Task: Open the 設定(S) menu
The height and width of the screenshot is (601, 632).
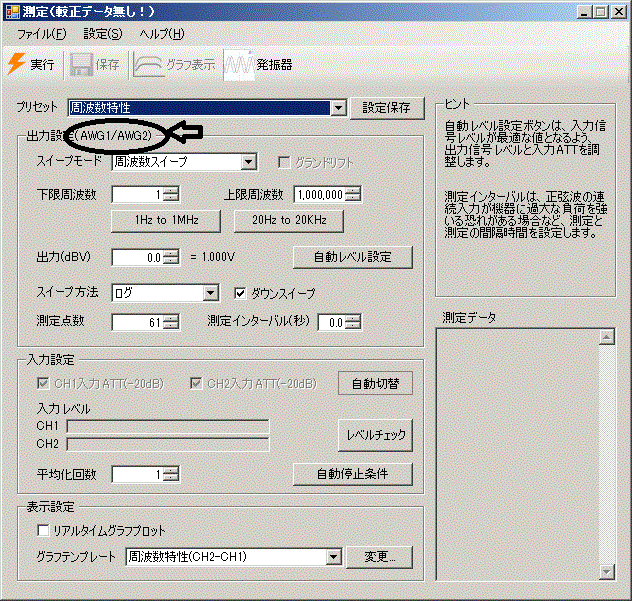Action: [103, 34]
